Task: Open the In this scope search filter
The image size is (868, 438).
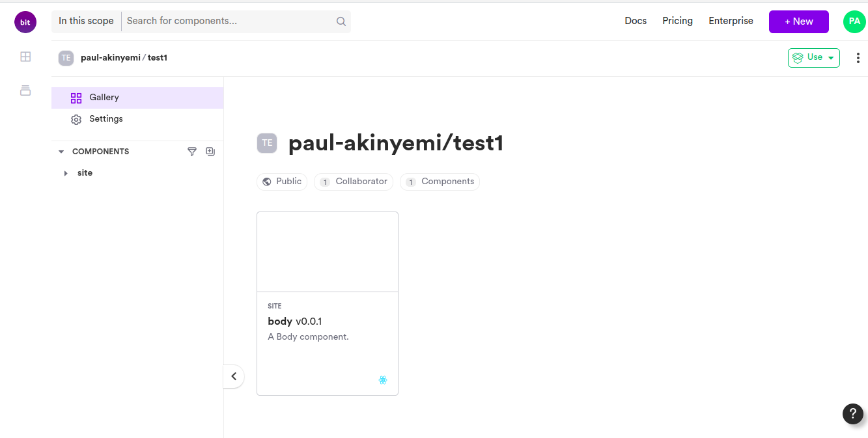Action: [86, 21]
